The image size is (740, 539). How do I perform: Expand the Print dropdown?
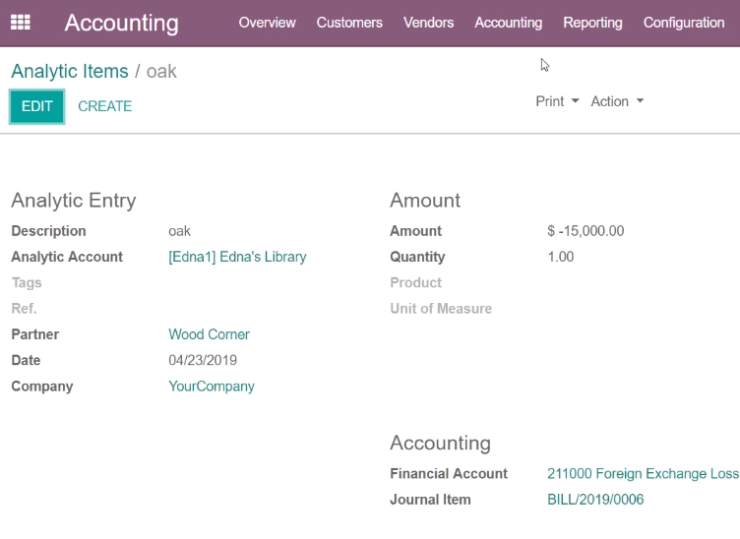click(x=557, y=101)
